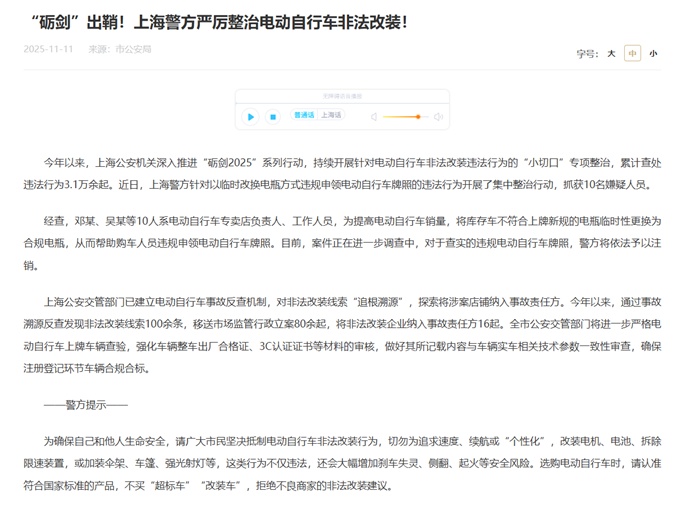This screenshot has width=700, height=510.
Task: Click the low volume speaker icon
Action: pos(375,117)
